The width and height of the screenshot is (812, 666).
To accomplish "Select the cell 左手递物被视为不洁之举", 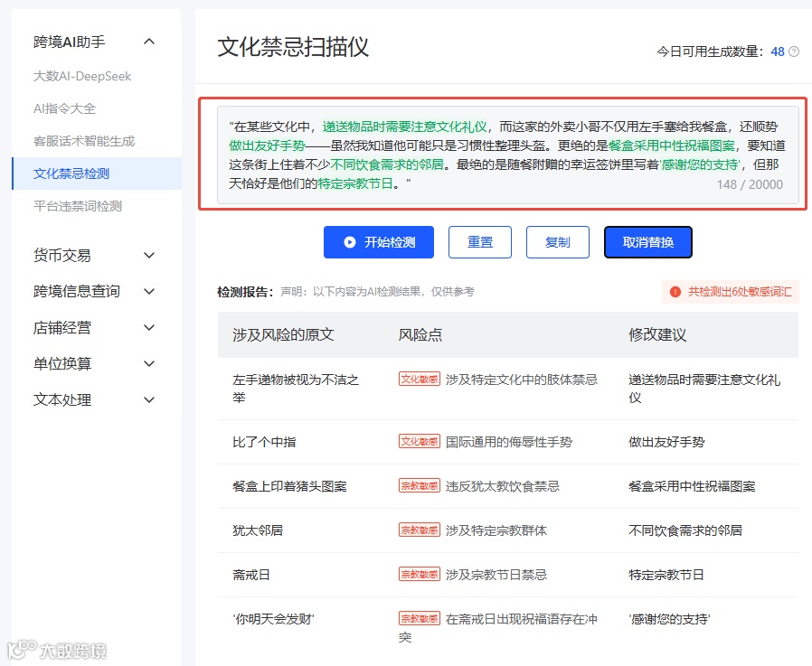I will tap(296, 389).
